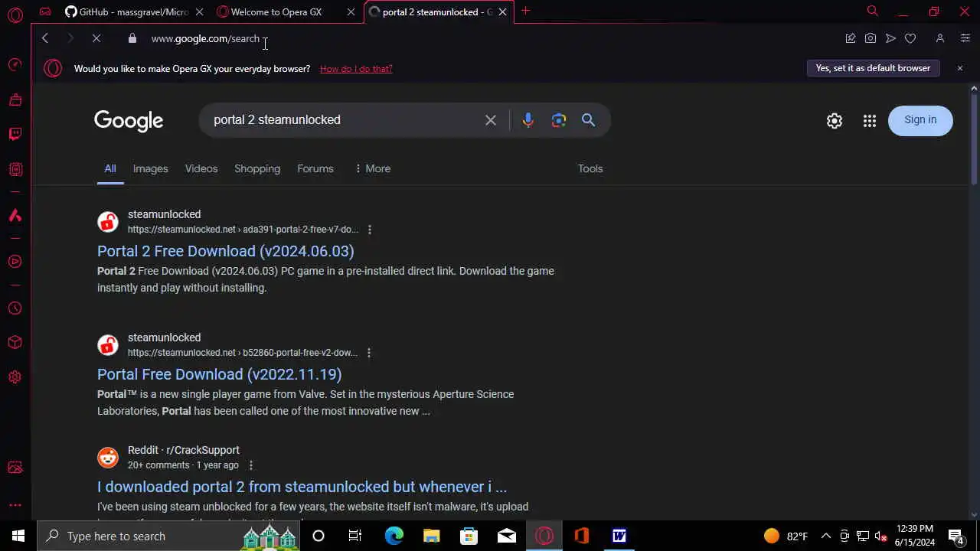Open Google apps grid

pos(870,121)
